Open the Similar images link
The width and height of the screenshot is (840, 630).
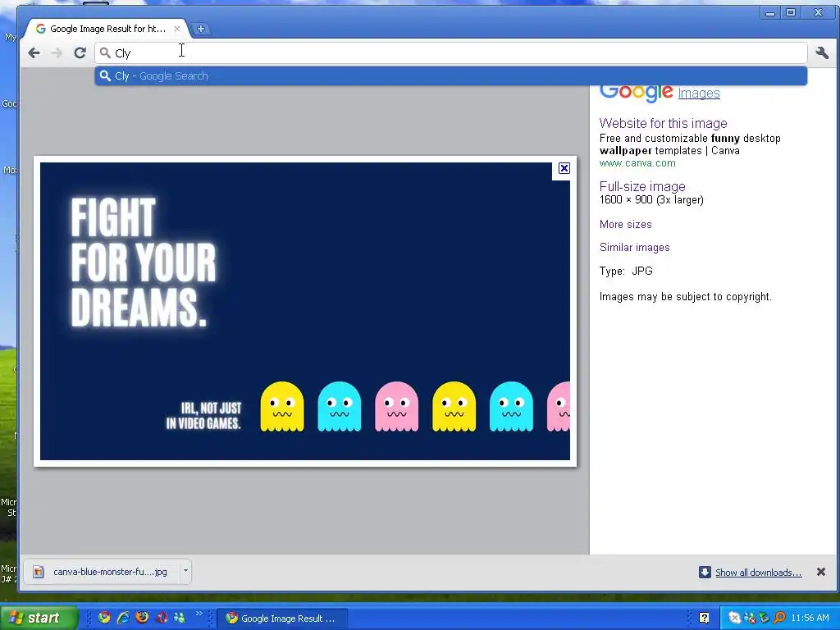635,248
